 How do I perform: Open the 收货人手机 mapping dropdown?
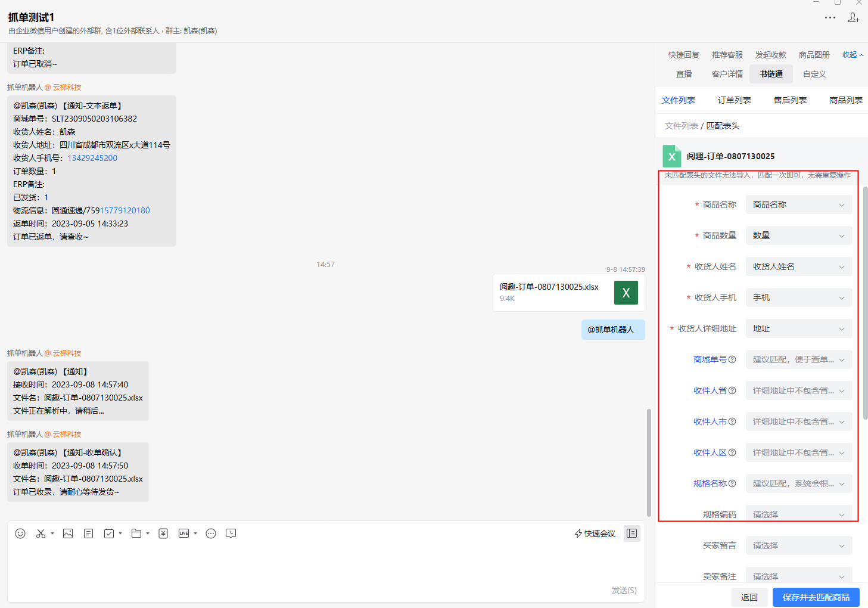799,297
